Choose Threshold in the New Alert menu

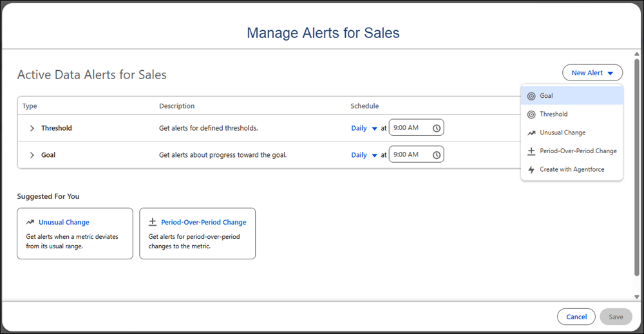pyautogui.click(x=572, y=114)
